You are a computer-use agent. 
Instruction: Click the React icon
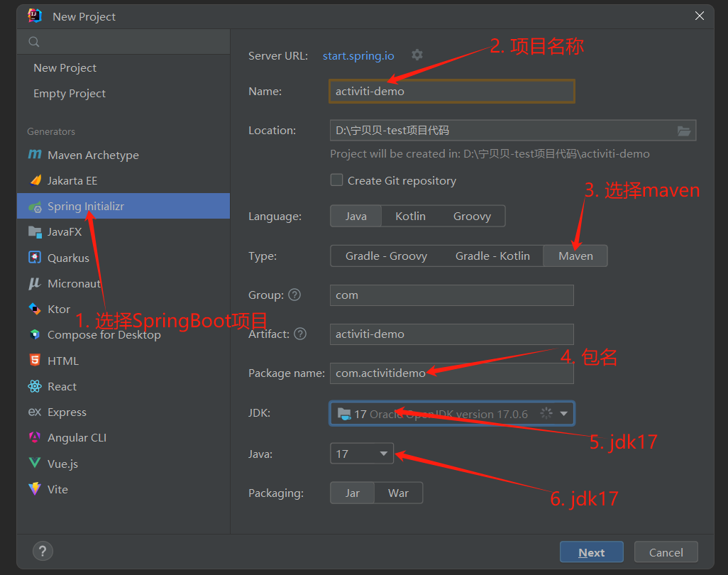point(35,386)
